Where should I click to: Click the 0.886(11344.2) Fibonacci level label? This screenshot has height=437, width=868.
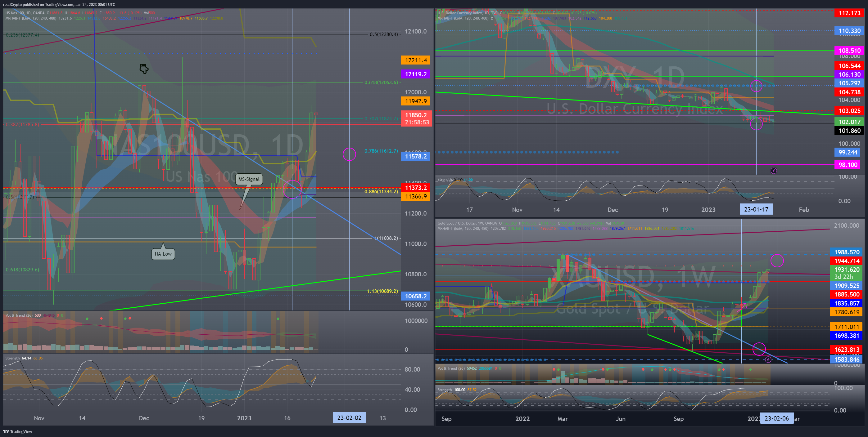tap(381, 192)
